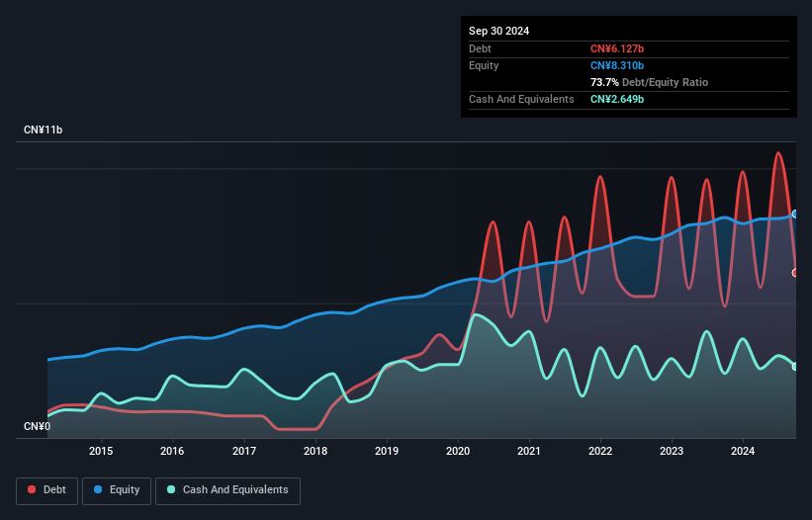
Task: Click the blue dot in Equity legend
Action: (98, 489)
